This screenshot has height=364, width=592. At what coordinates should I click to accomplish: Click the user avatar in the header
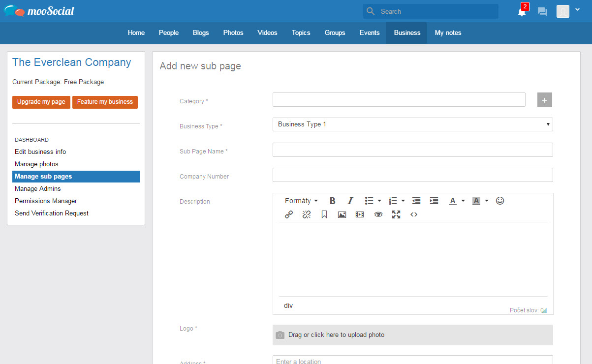click(x=563, y=11)
